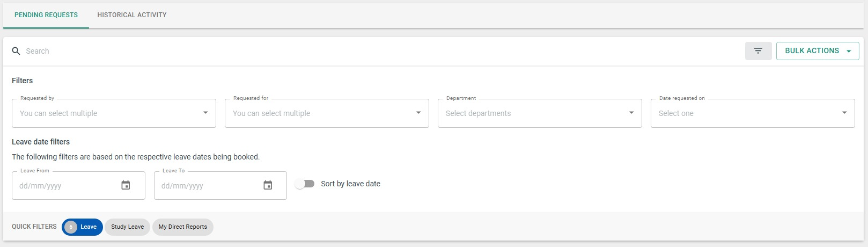
Task: Open the Date requested on dropdown
Action: [x=753, y=113]
